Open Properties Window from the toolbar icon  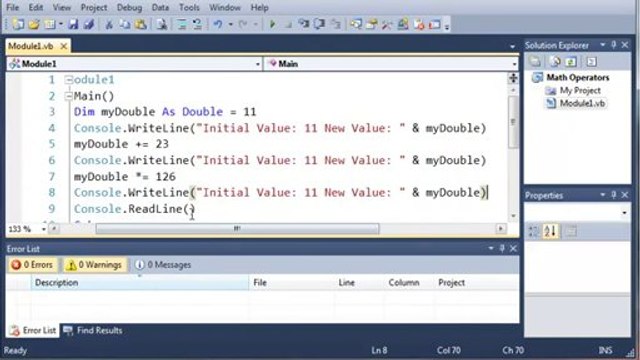point(371,24)
